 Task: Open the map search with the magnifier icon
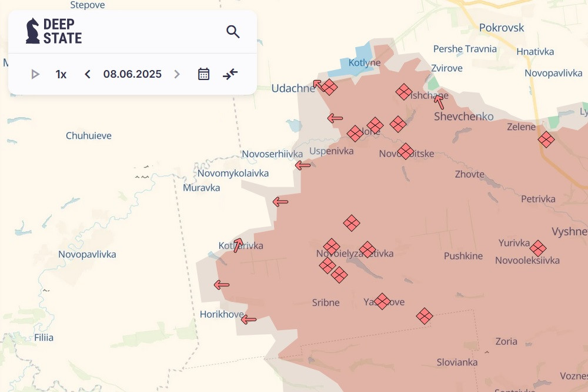click(233, 32)
